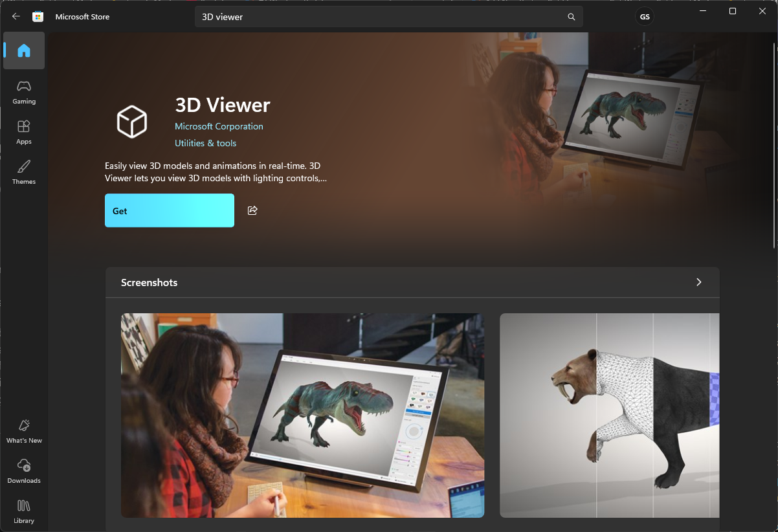Click the share icon beside Get

(x=252, y=210)
